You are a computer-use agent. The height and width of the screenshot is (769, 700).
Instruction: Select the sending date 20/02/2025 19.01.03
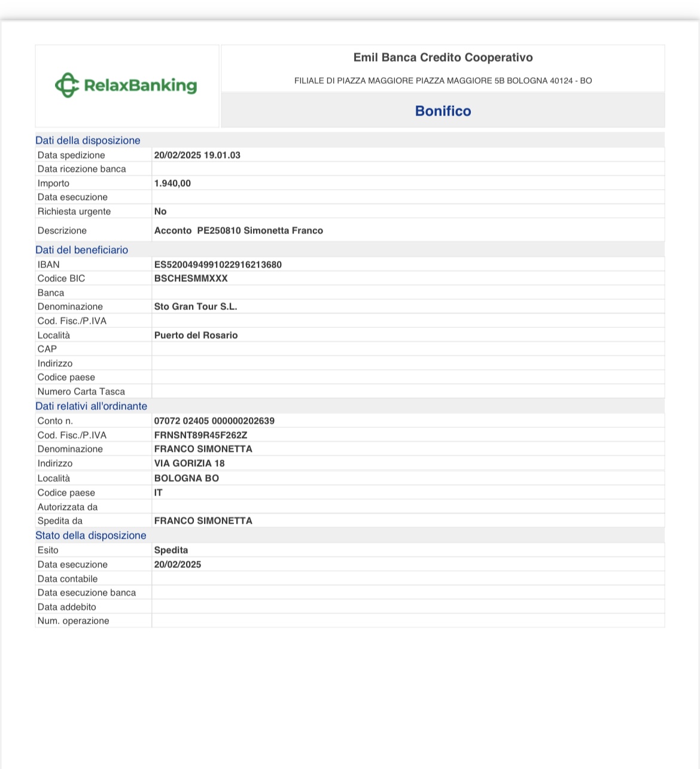(197, 155)
